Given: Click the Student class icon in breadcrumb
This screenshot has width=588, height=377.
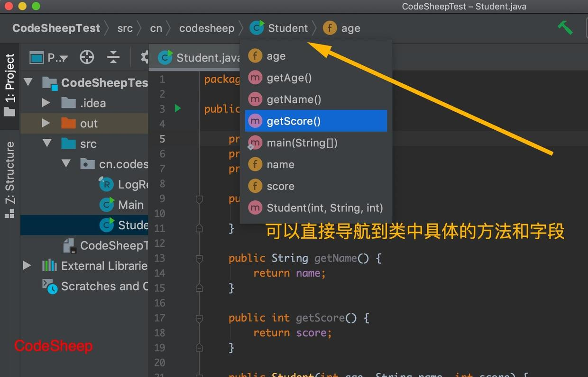Looking at the screenshot, I should (x=257, y=28).
